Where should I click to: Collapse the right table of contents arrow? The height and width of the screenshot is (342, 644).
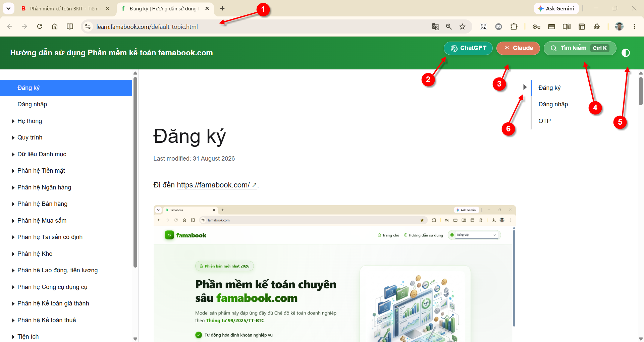(525, 87)
